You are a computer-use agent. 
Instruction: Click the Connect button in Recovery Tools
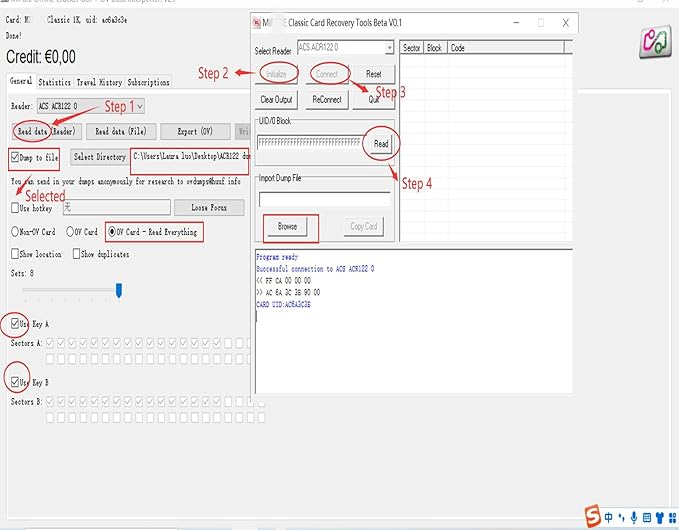tap(327, 74)
